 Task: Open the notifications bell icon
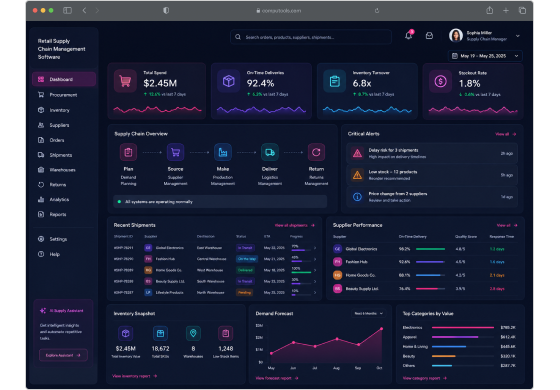[x=409, y=36]
